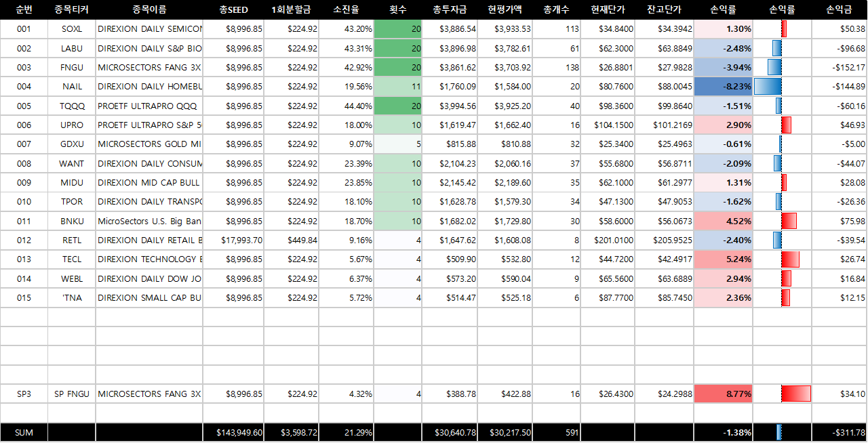Select the LABU ticker cell
Viewport: 868px width, 443px height.
click(71, 48)
